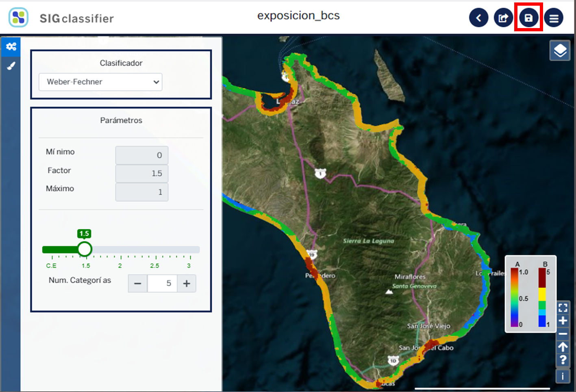Zoom out on the map
The image size is (576, 392).
coord(563,334)
